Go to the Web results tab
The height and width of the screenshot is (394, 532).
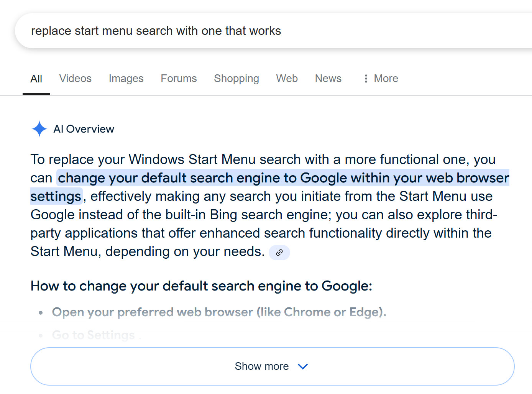coord(287,79)
